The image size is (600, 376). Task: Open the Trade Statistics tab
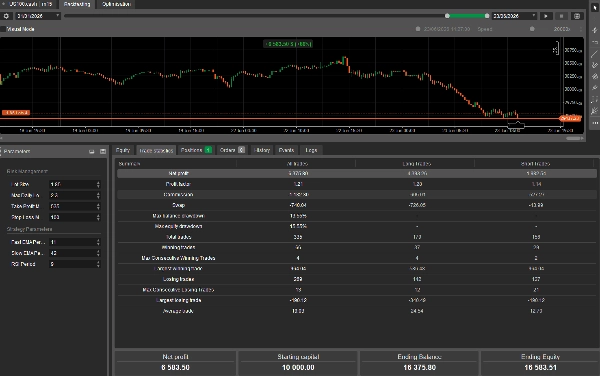click(156, 150)
